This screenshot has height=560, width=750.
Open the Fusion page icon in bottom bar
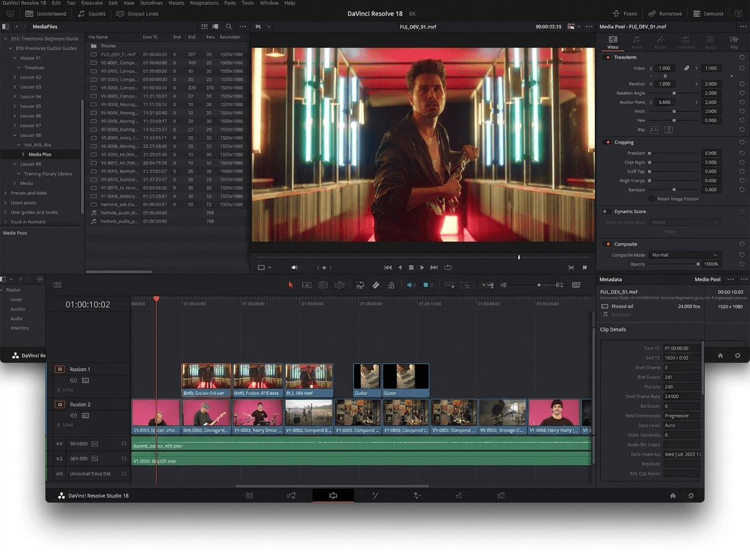[x=375, y=496]
